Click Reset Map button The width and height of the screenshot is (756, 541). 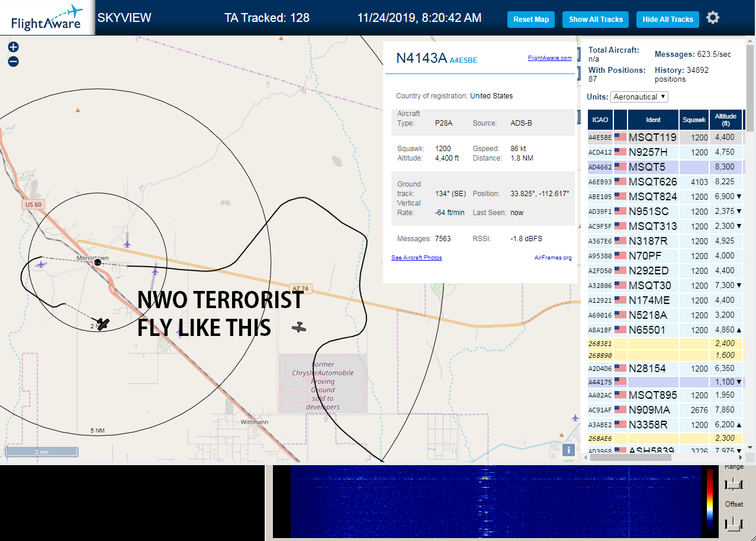coord(531,20)
